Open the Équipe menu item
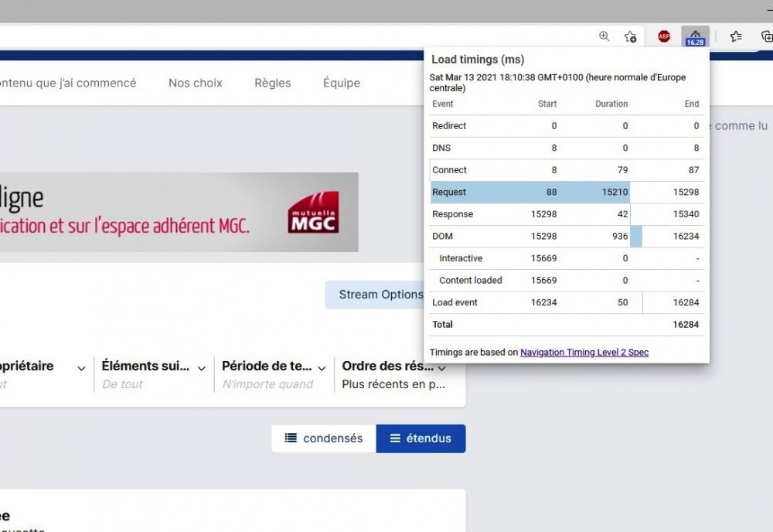Viewport: 773px width, 532px height. tap(342, 83)
